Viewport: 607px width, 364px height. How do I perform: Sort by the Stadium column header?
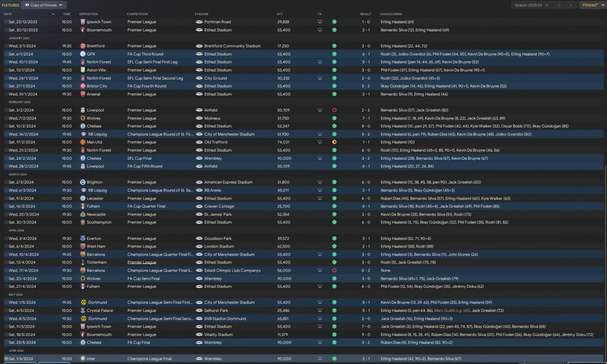(202, 14)
